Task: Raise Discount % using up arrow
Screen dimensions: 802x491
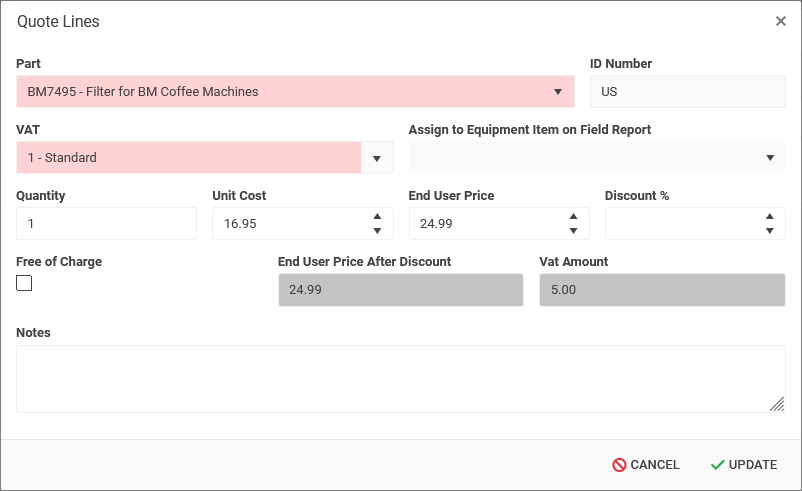Action: 769,217
